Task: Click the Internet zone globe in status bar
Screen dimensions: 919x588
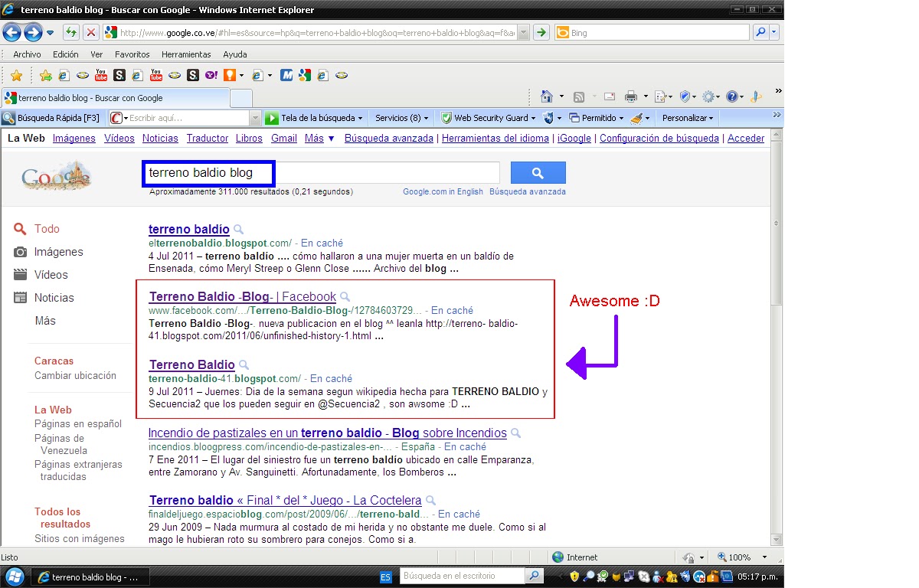Action: tap(558, 557)
